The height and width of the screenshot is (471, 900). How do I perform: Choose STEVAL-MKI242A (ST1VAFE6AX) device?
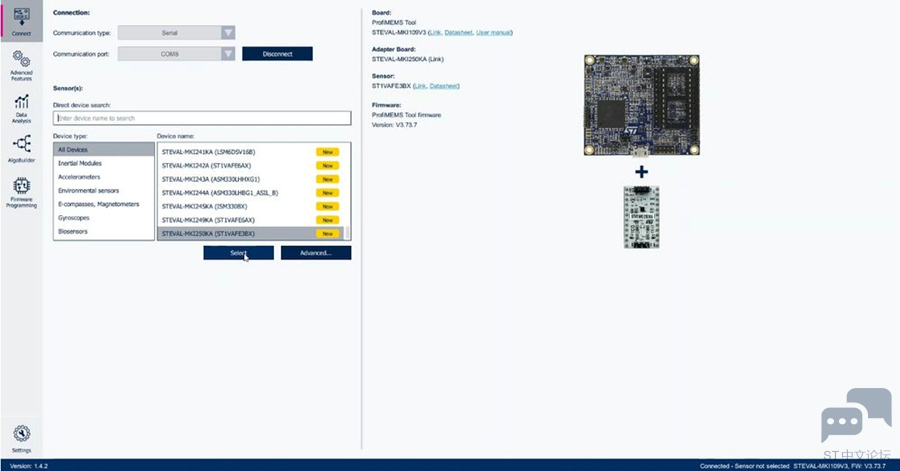[250, 166]
